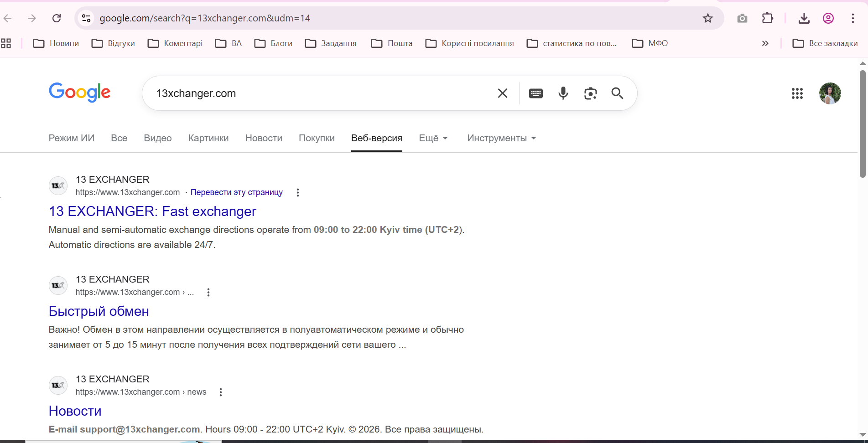Click the scrollbar up arrow

863,63
